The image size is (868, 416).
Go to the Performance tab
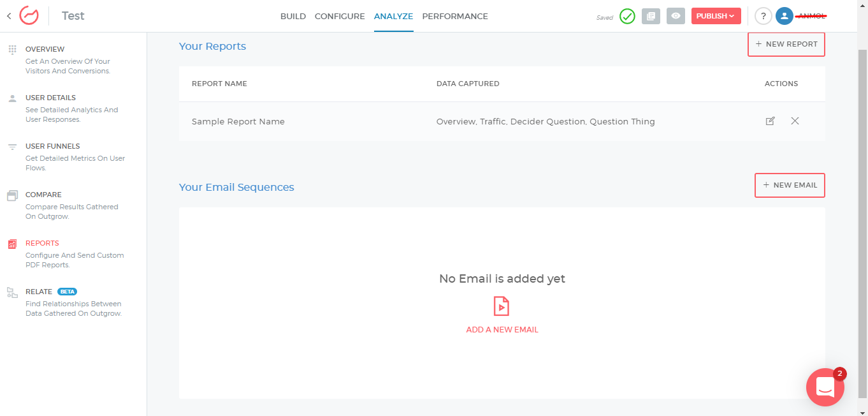[x=455, y=17]
